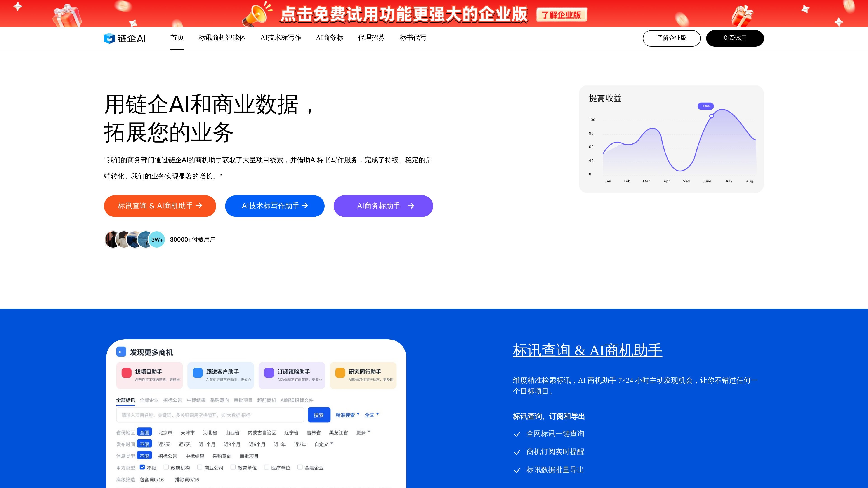Viewport: 868px width, 488px height.
Task: Switch to the 全部企业 tab
Action: [149, 400]
